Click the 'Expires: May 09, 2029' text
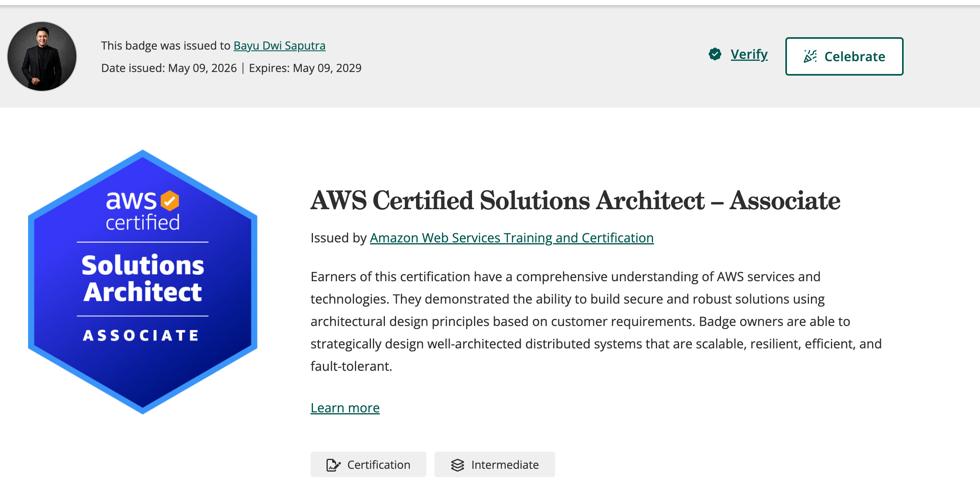 (305, 68)
